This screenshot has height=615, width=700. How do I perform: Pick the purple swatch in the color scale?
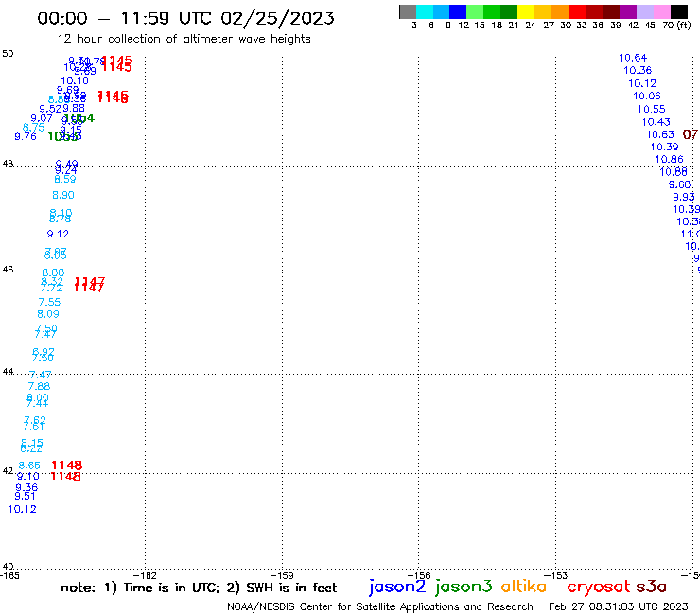[628, 11]
